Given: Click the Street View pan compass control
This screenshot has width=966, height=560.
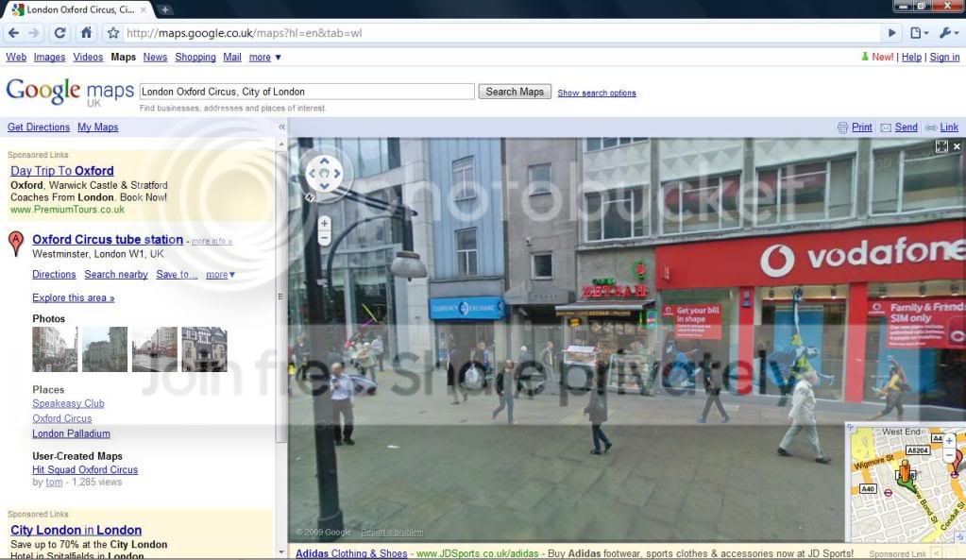Looking at the screenshot, I should coord(324,173).
